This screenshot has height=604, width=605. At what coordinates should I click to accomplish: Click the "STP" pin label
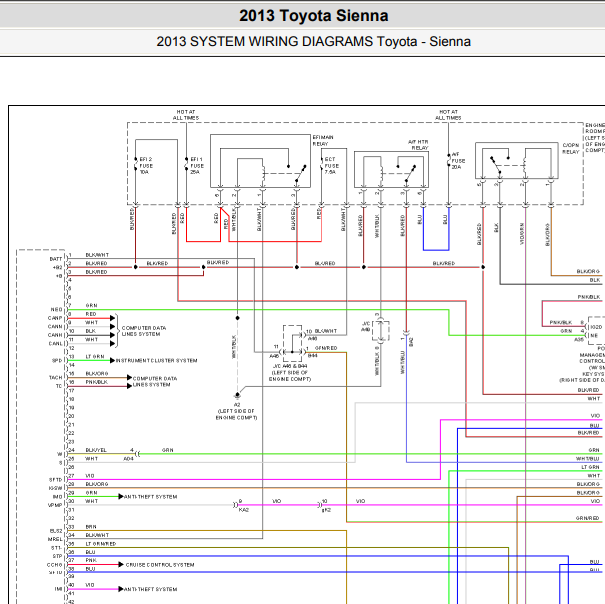[x=57, y=557]
